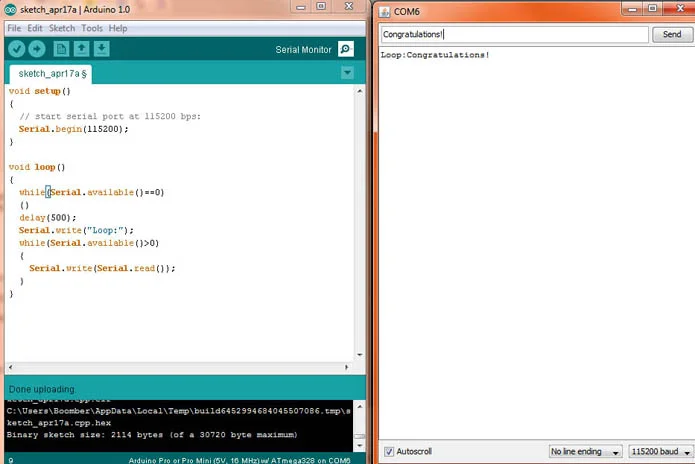695x464 pixels.
Task: Click the Serial.write(Serial.read()); line
Action: pyautogui.click(x=102, y=268)
